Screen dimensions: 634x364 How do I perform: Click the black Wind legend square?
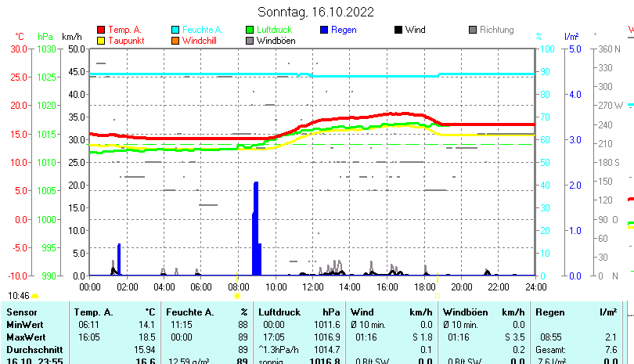[398, 30]
